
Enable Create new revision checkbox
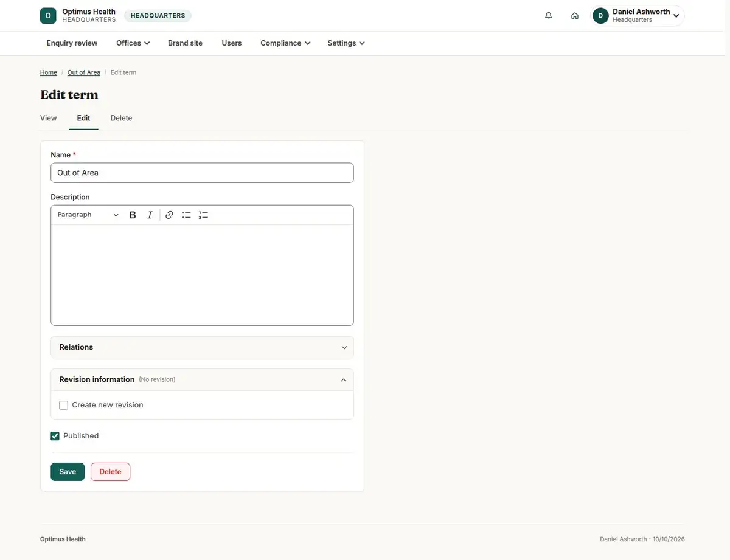point(64,405)
